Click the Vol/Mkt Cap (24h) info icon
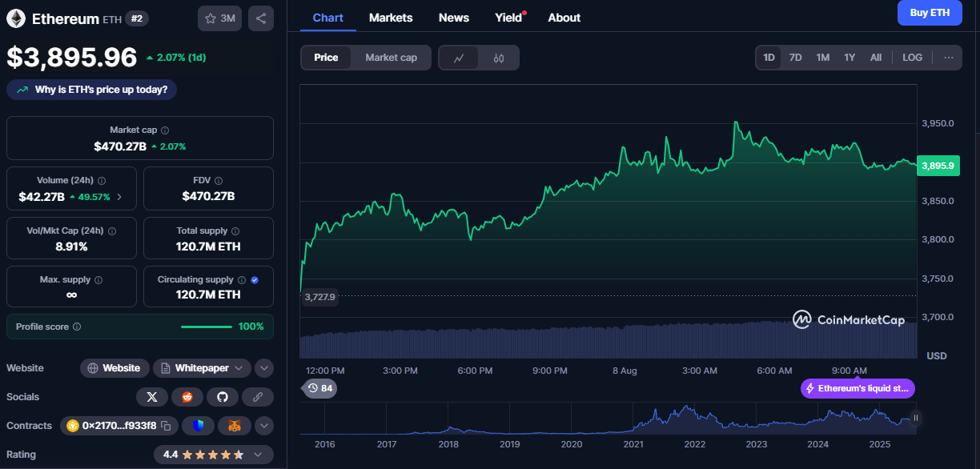Image resolution: width=980 pixels, height=469 pixels. coord(111,230)
